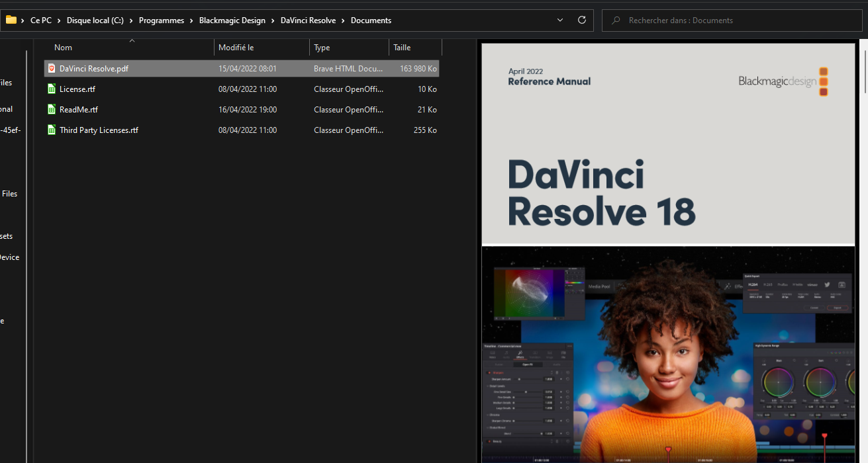The height and width of the screenshot is (463, 868).
Task: Click the Brave HTML Docu... type cell
Action: tap(348, 69)
